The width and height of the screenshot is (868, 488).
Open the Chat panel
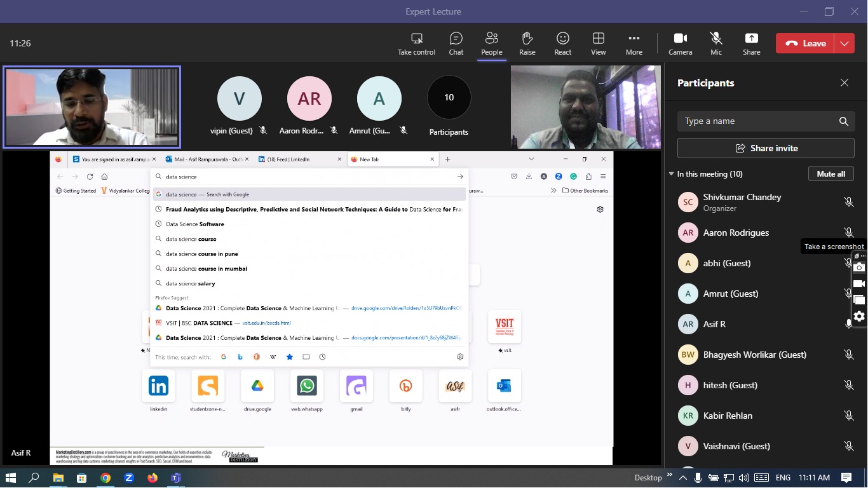coord(456,43)
